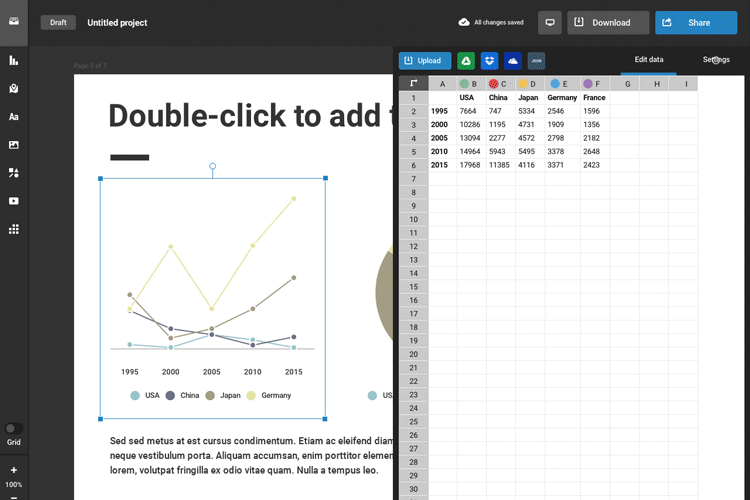750x500 pixels.
Task: Click yellow color swatch on column D
Action: (x=523, y=84)
